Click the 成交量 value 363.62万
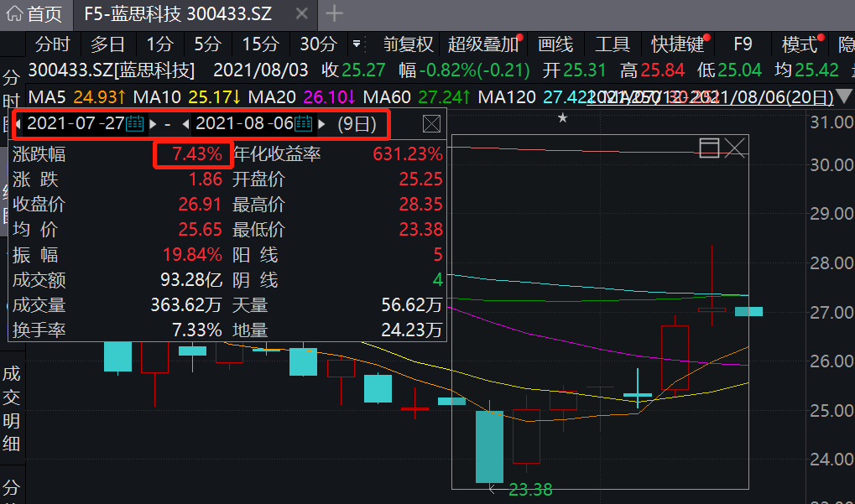Image resolution: width=855 pixels, height=504 pixels. [x=186, y=305]
